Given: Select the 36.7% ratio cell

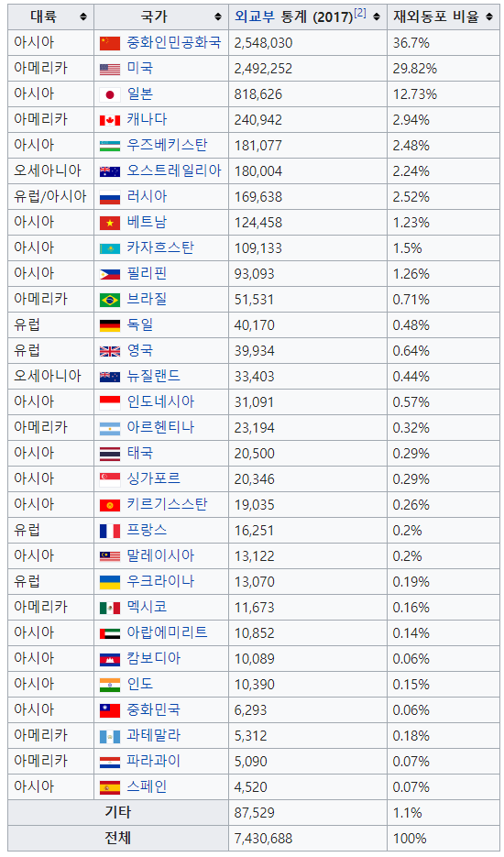Looking at the screenshot, I should [x=444, y=43].
